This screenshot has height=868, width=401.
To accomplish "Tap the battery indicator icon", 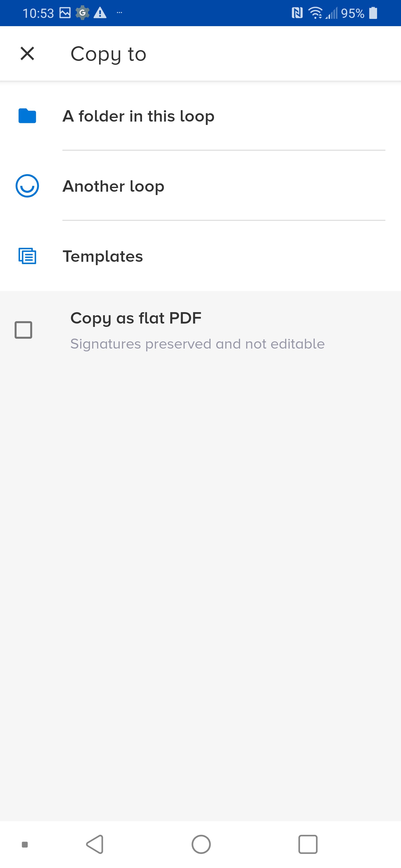I will point(373,13).
